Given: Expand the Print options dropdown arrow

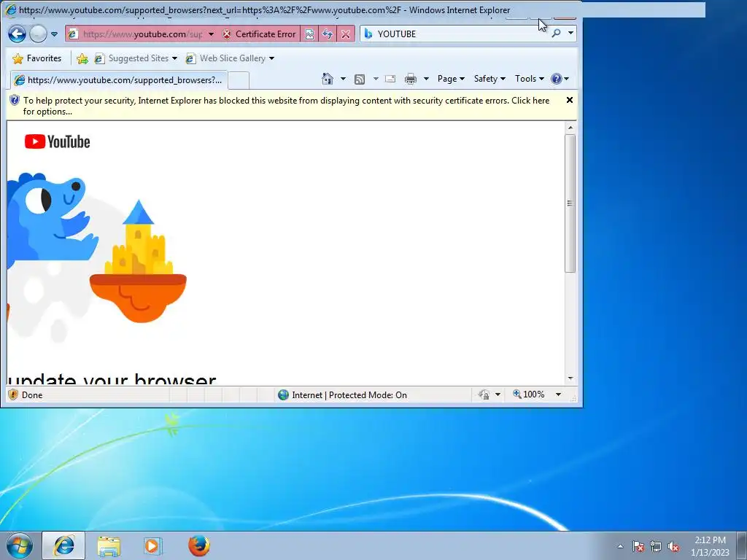Looking at the screenshot, I should tap(426, 79).
